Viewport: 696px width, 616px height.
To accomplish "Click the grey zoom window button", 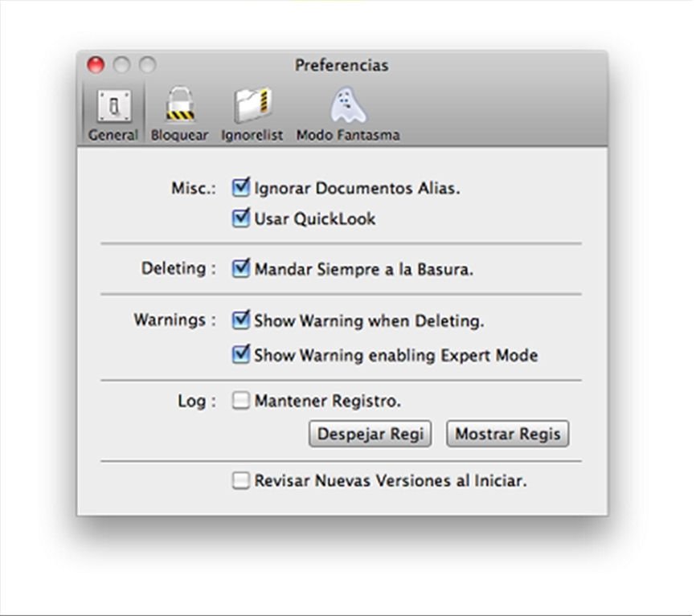I will tap(147, 65).
